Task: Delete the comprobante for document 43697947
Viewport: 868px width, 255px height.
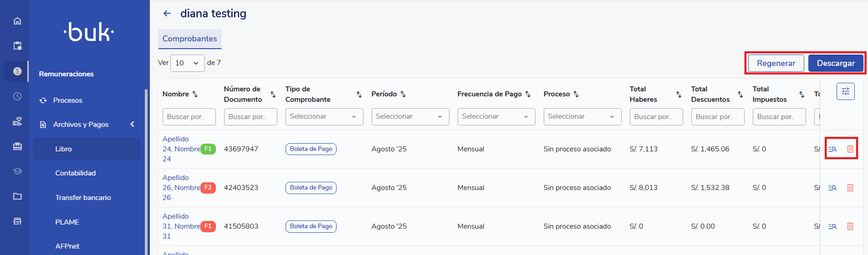Action: 850,149
